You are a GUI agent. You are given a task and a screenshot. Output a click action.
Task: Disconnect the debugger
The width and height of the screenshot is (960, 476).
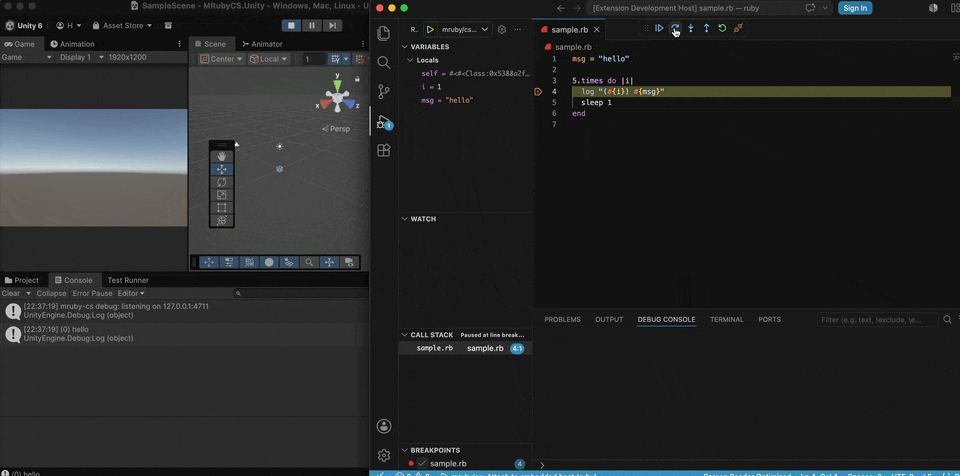coord(738,28)
